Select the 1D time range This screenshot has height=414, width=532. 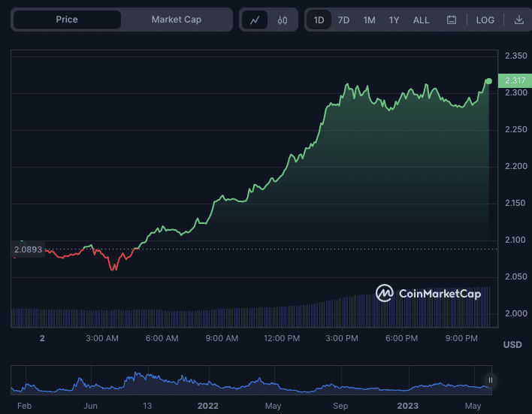(x=319, y=20)
